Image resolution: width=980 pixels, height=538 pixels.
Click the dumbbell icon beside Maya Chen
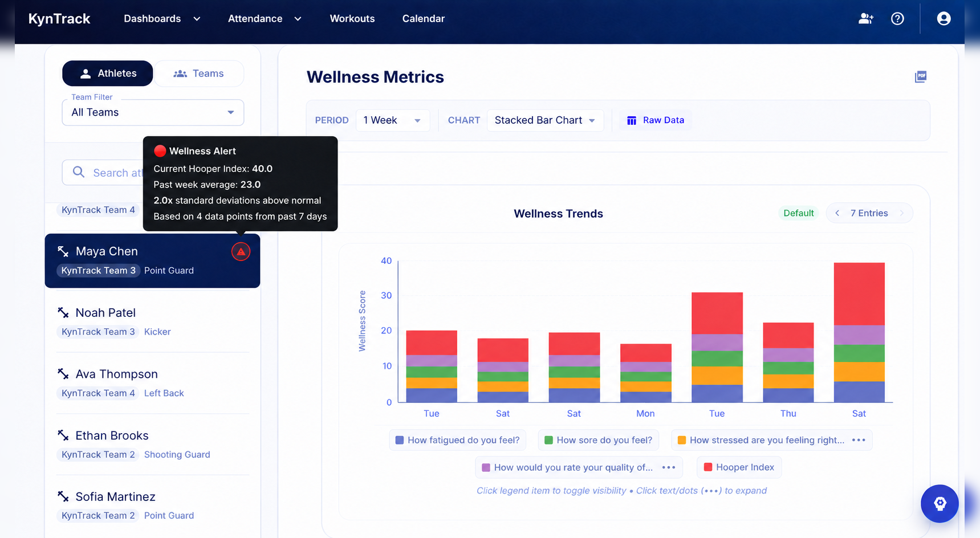coord(63,251)
